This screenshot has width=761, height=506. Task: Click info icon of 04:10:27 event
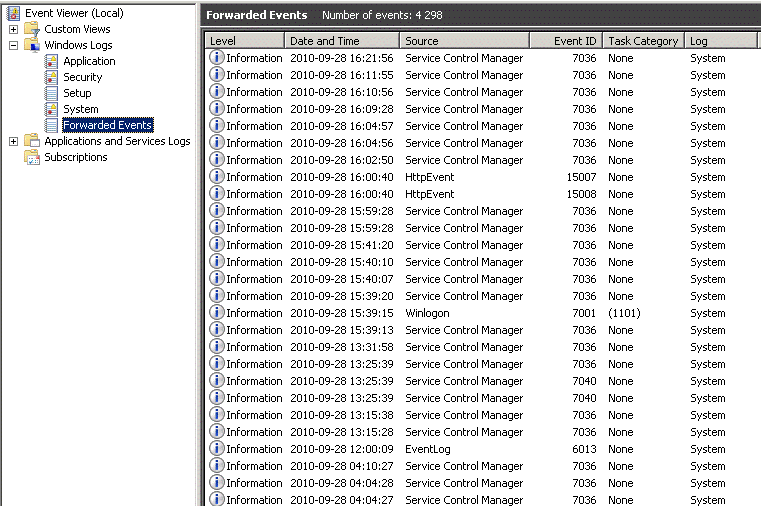[x=216, y=466]
